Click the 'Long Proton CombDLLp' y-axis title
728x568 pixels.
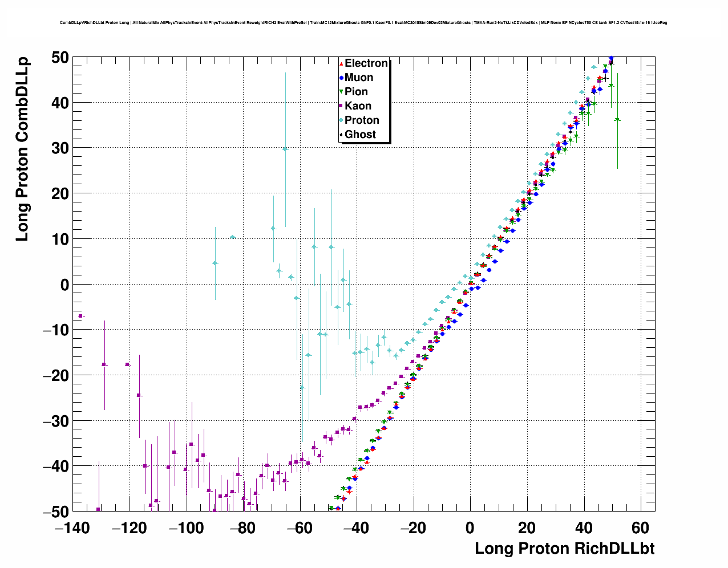(x=22, y=149)
